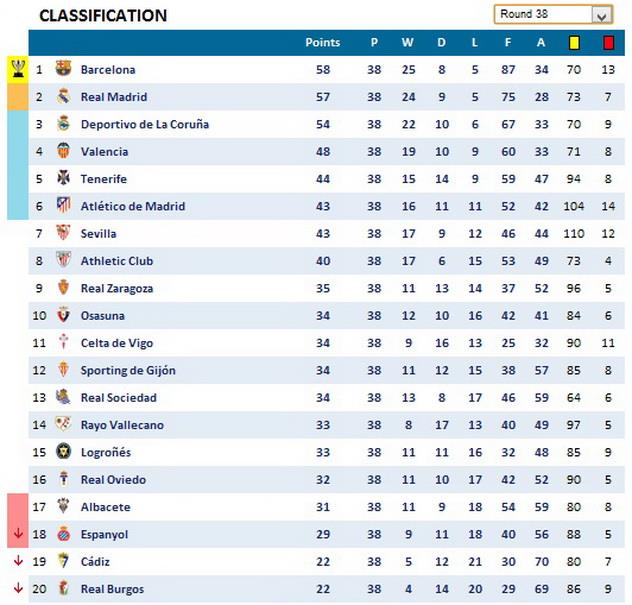Screen dimensions: 632x605
Task: Click the W wins column header
Action: [407, 43]
